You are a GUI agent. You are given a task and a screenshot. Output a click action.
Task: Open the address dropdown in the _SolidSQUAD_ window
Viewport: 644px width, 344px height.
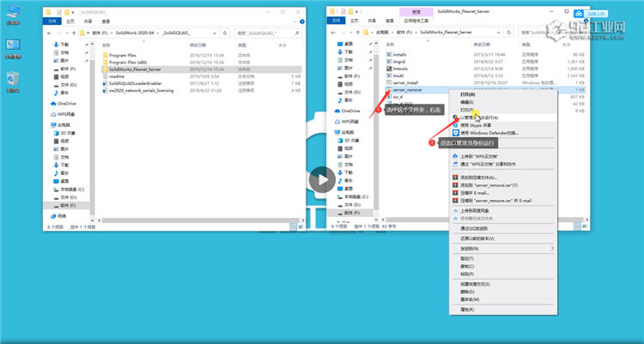215,33
